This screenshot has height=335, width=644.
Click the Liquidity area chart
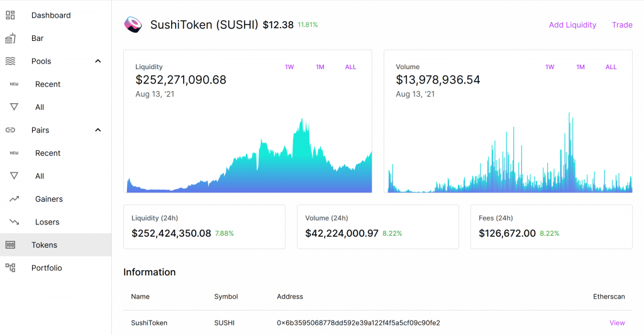[249, 155]
